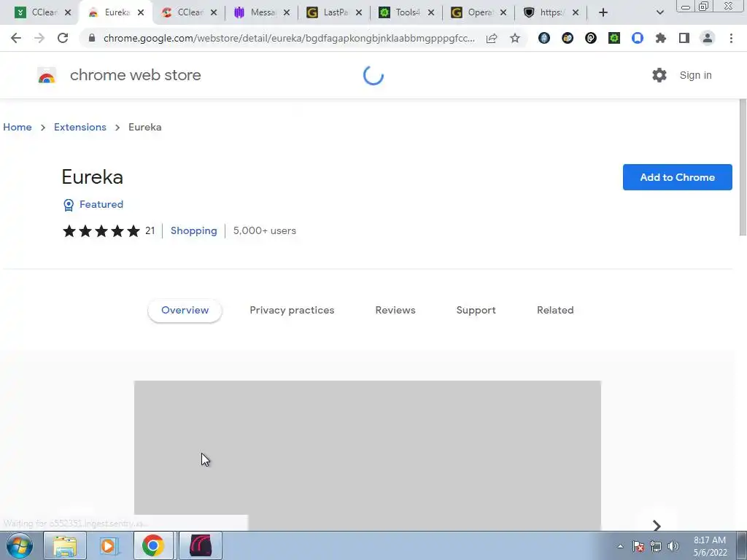
Task: Switch to the second CCleaner tab
Action: coord(187,12)
